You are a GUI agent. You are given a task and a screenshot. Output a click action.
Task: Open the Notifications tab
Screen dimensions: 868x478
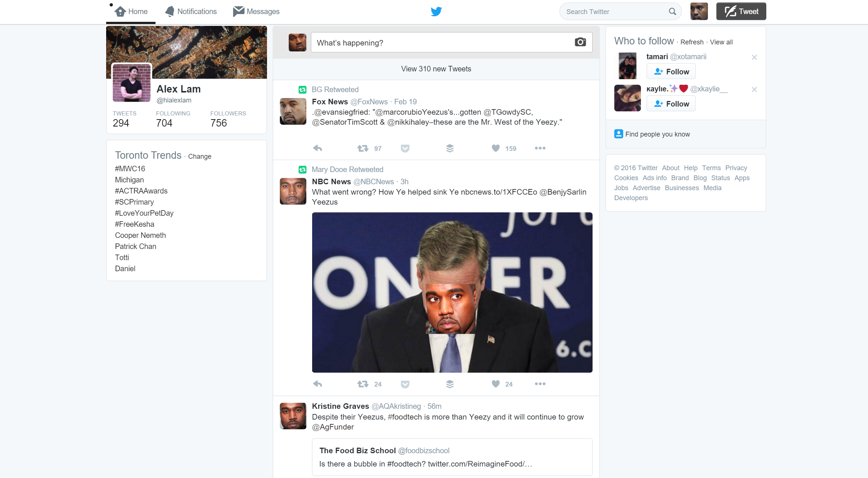191,11
